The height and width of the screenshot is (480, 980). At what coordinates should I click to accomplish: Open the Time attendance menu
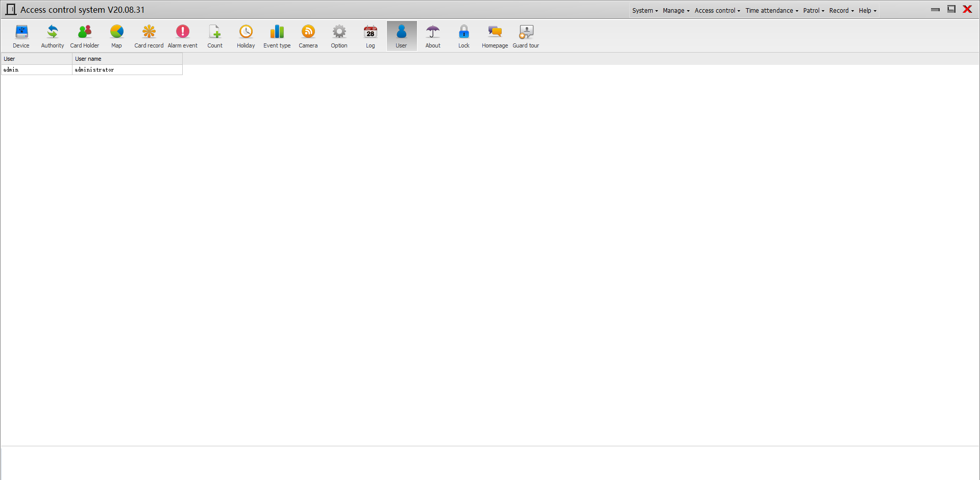tap(772, 10)
